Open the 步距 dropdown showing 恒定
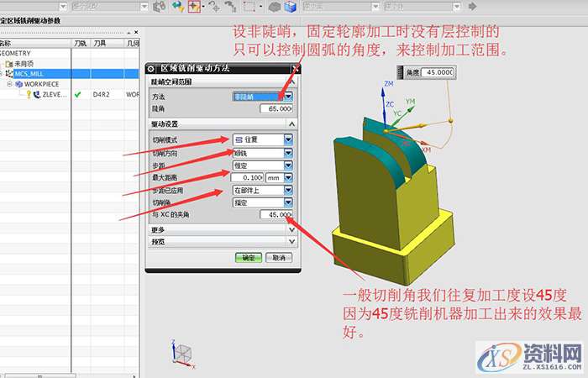This screenshot has height=378, width=588. pos(288,165)
